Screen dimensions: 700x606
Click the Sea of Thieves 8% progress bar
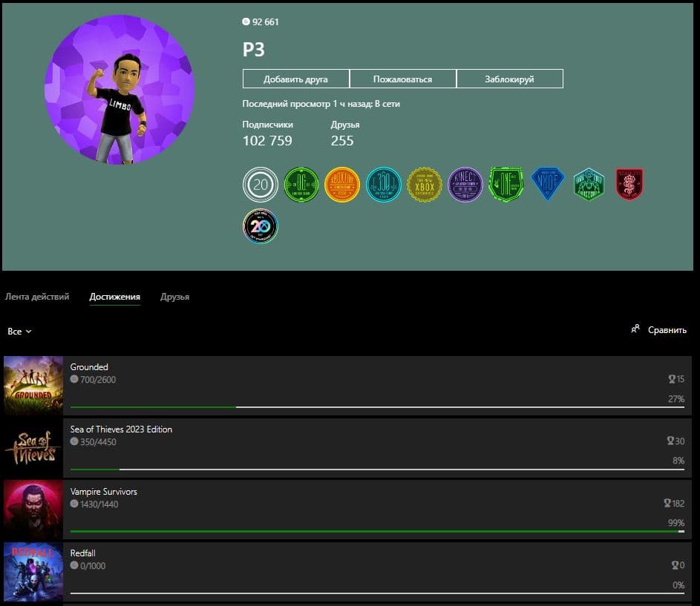pos(377,470)
